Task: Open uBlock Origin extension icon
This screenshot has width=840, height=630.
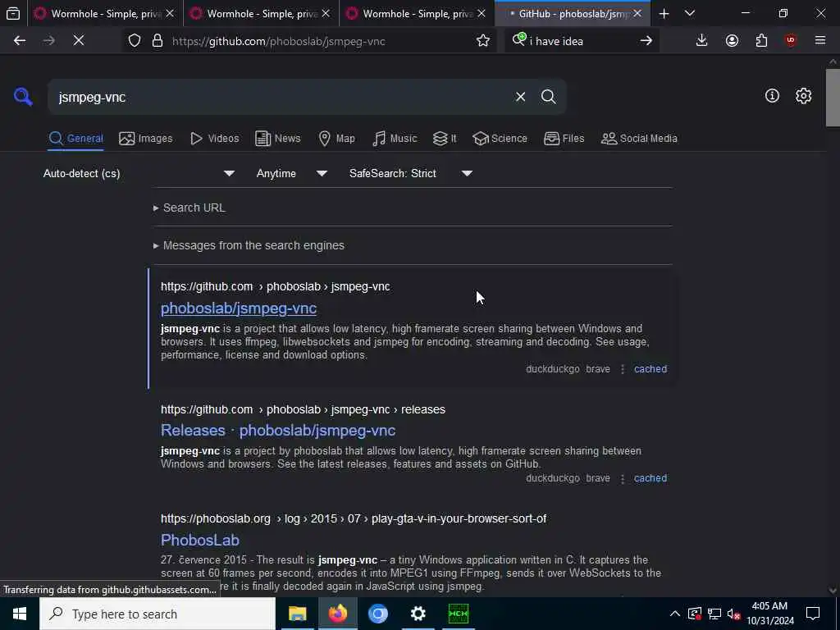Action: click(791, 41)
